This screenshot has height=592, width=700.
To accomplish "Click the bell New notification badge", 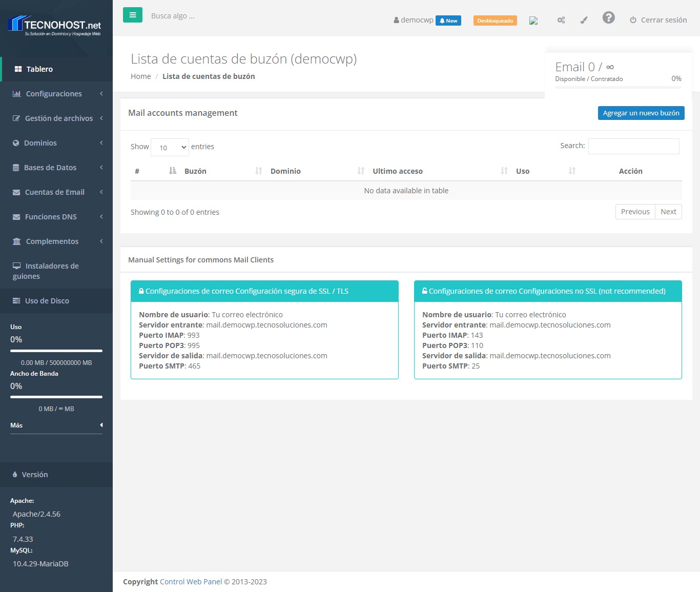I will pos(448,21).
